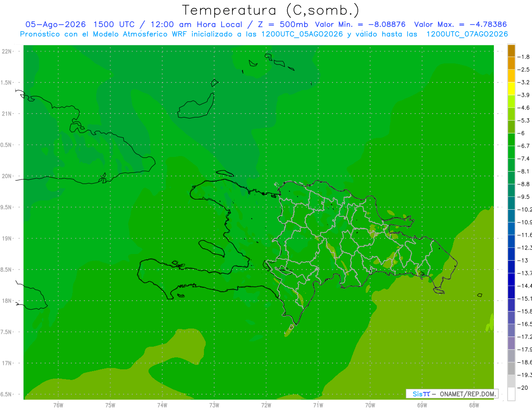Click the '-5.3' legend value
Screen dimensions: 532x411
coord(524,120)
